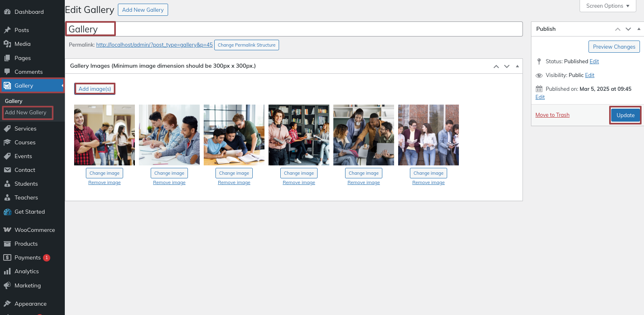Screen dimensions: 644x315
Task: Open Appearance menu item
Action: [x=32, y=304]
